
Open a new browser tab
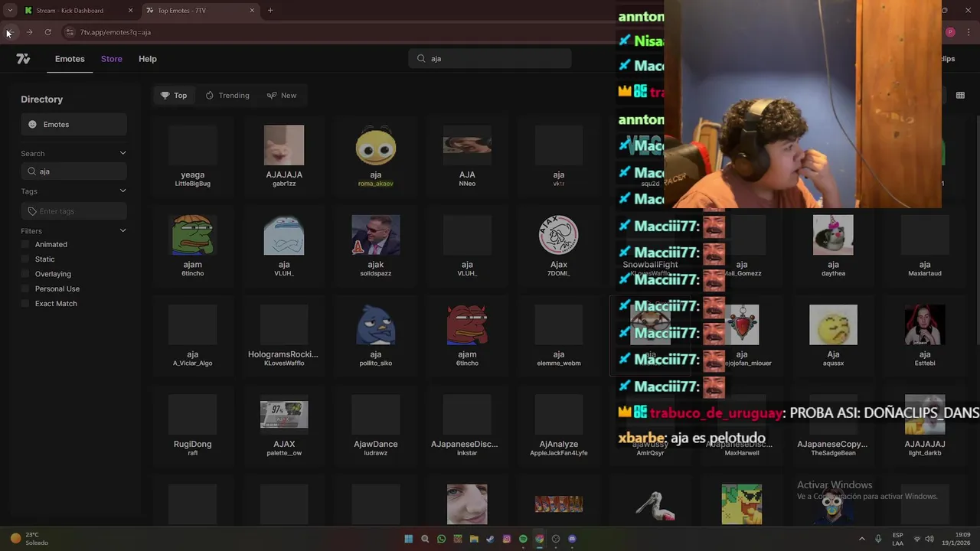(270, 11)
